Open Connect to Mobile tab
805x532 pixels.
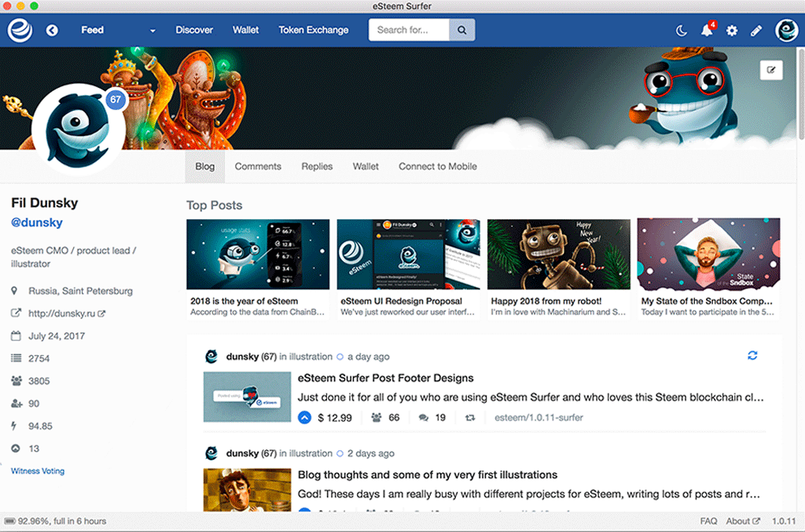pos(437,167)
